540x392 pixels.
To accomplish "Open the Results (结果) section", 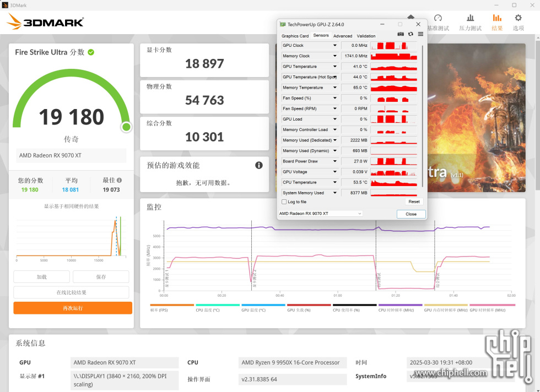I will point(497,23).
